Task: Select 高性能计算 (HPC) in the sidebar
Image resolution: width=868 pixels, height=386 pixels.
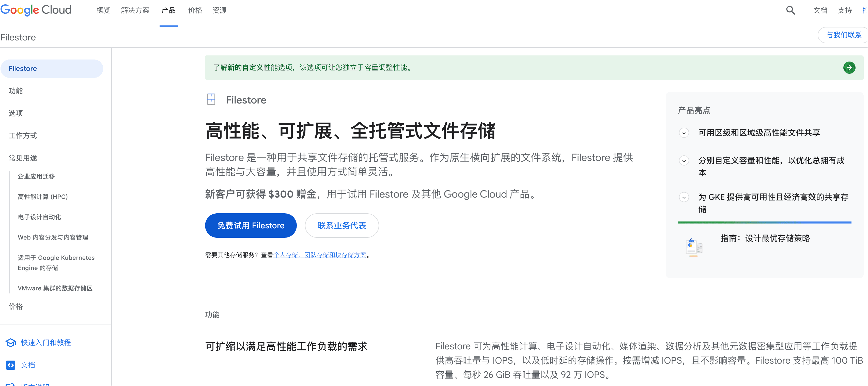Action: click(x=43, y=196)
